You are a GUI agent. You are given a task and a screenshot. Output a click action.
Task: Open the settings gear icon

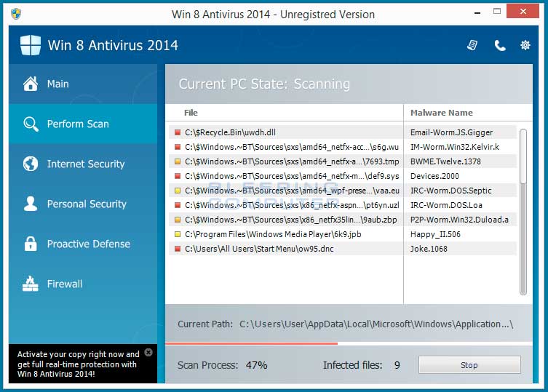coord(525,45)
